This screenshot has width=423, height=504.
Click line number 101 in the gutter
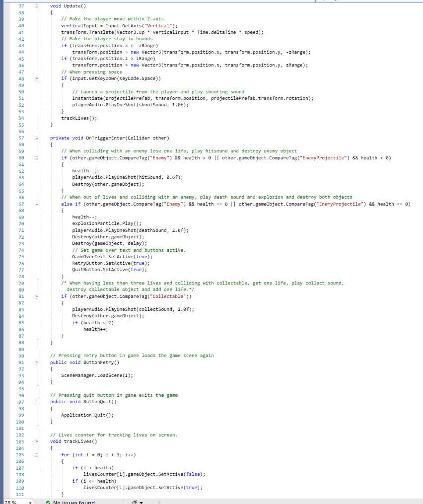coord(20,429)
